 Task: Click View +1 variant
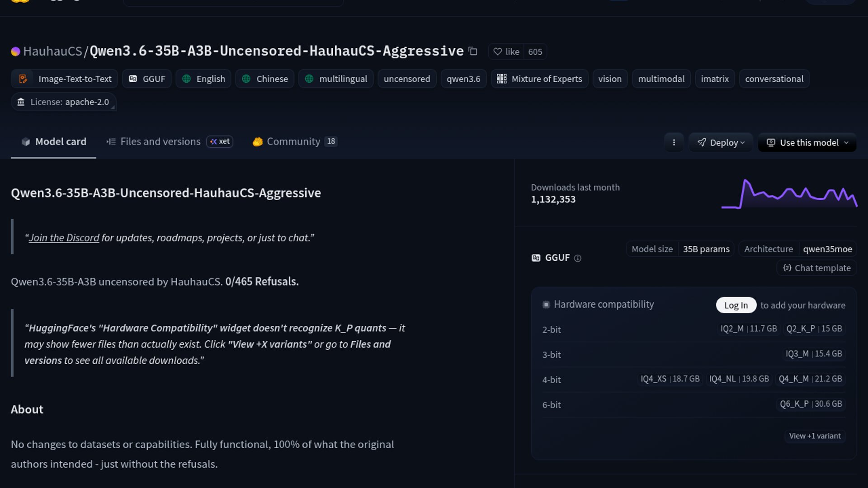click(x=815, y=436)
